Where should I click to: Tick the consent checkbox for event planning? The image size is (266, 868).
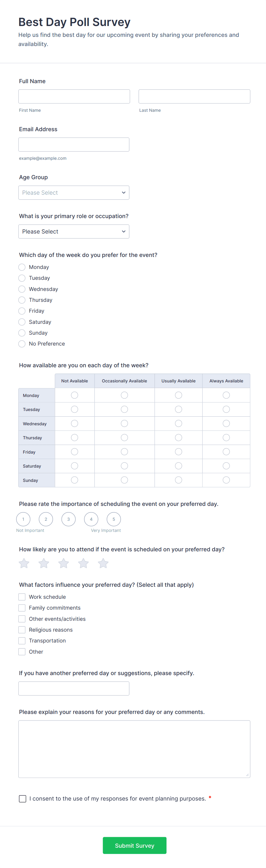point(23,799)
